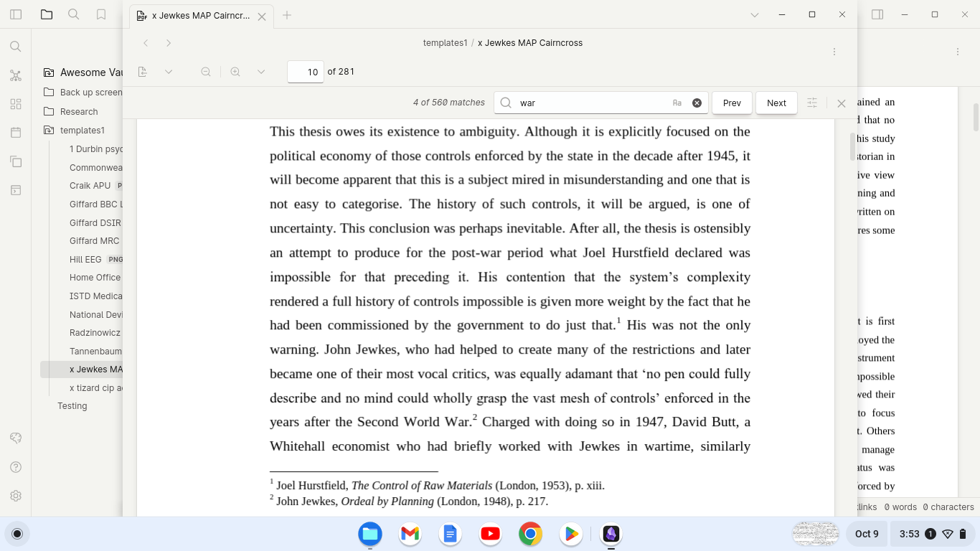Open the canvas icon in left ribbon

coord(16,104)
